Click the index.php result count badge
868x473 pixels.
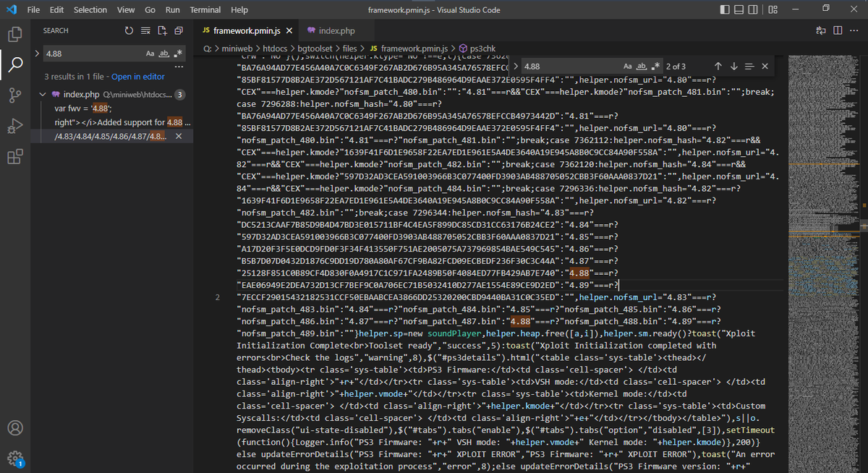click(179, 95)
